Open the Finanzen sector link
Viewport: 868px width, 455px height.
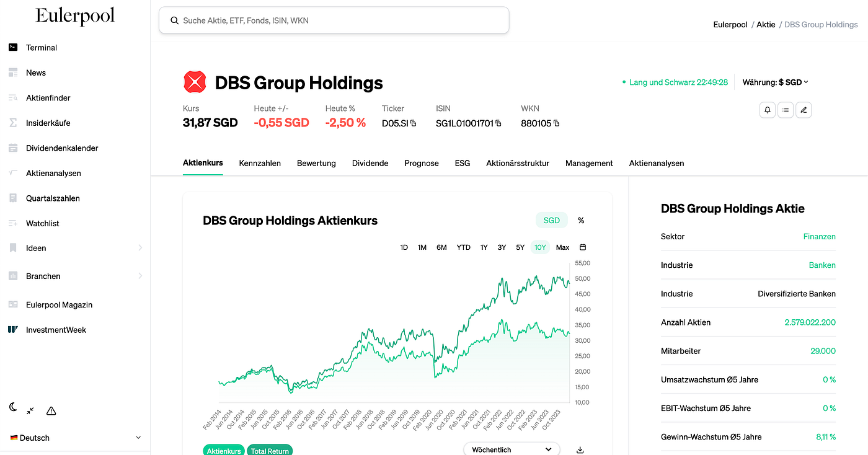click(x=820, y=236)
